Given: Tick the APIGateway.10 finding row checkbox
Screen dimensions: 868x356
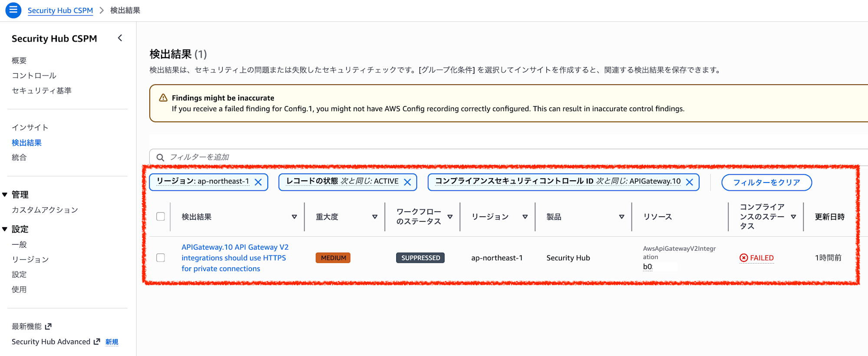Looking at the screenshot, I should [161, 258].
